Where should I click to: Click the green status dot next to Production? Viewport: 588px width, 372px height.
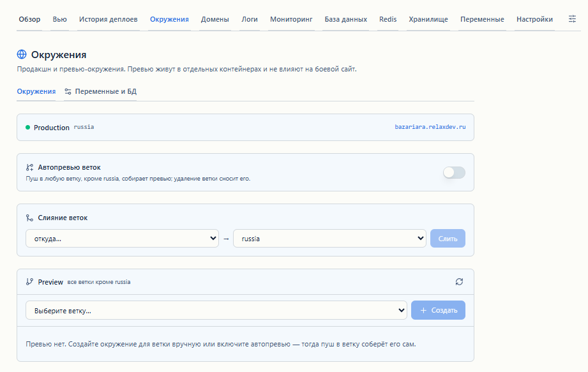click(x=27, y=128)
